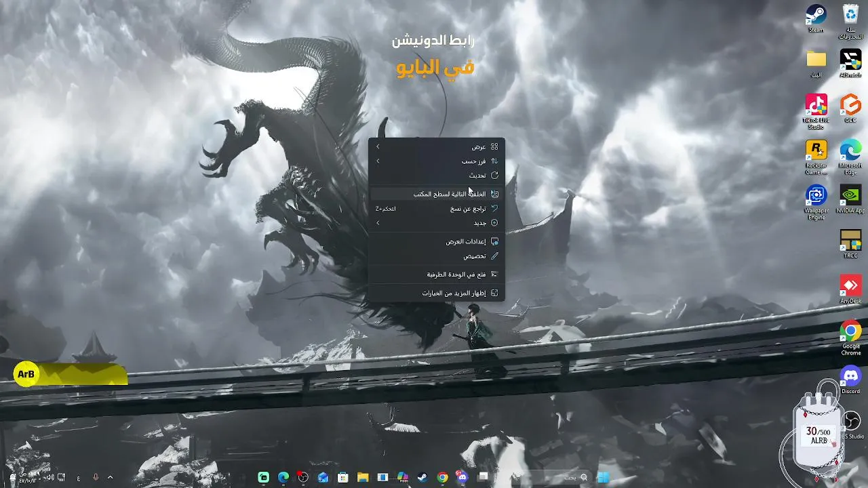868x488 pixels.
Task: Open Microsoft Store from the taskbar
Action: 342,478
